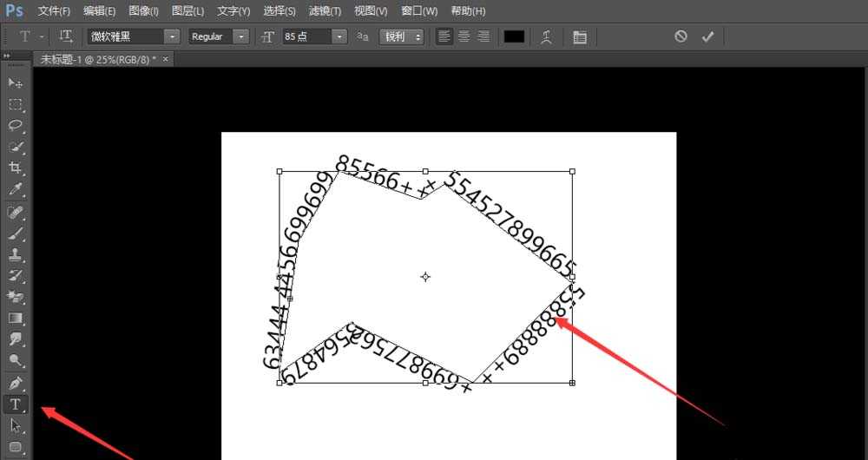This screenshot has width=868, height=460.
Task: Select the Crop tool
Action: 16,168
